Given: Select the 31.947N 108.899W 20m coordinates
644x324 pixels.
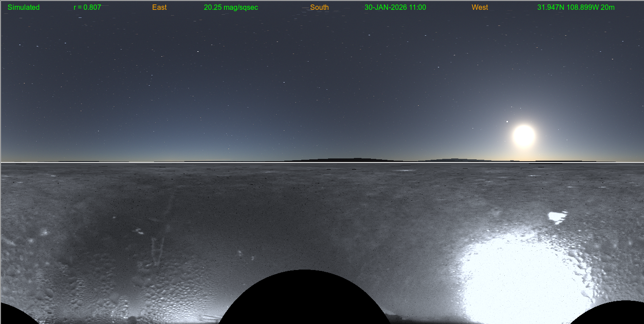Looking at the screenshot, I should click(576, 8).
